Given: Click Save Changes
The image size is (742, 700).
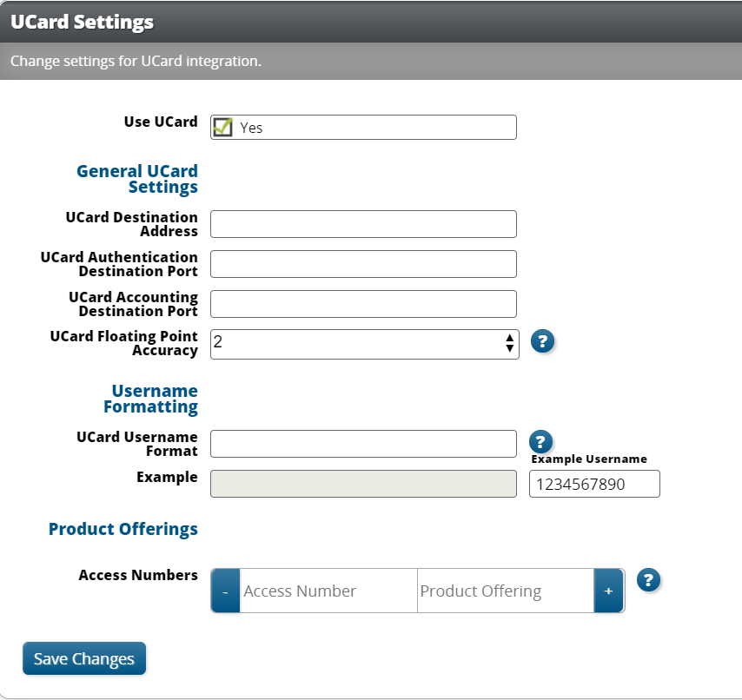Looking at the screenshot, I should tap(83, 658).
